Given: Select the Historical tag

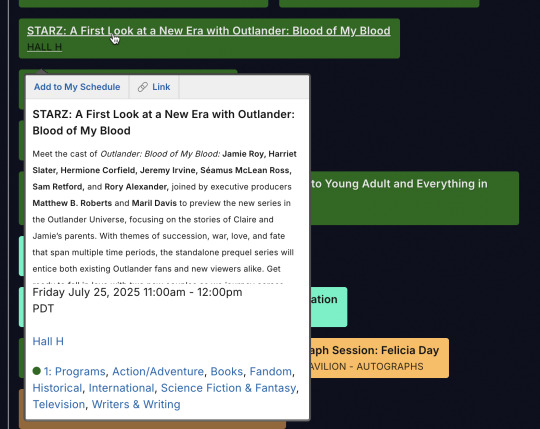Looking at the screenshot, I should (57, 388).
